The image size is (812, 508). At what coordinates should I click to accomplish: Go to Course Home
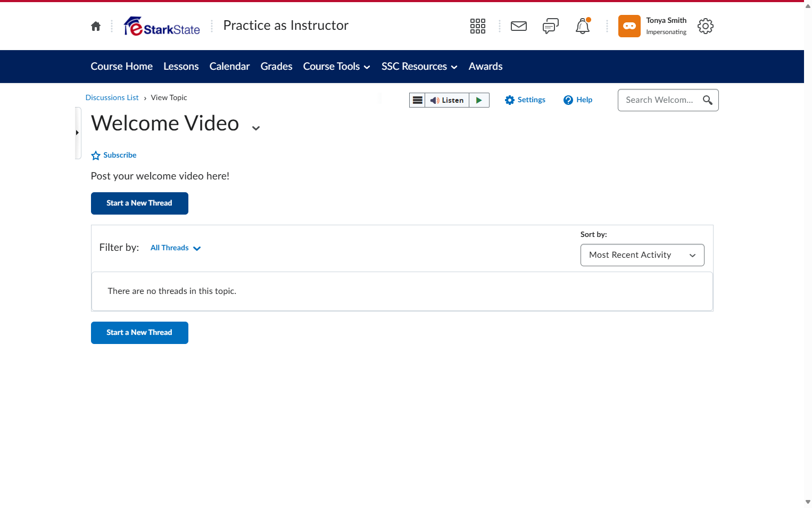click(122, 67)
